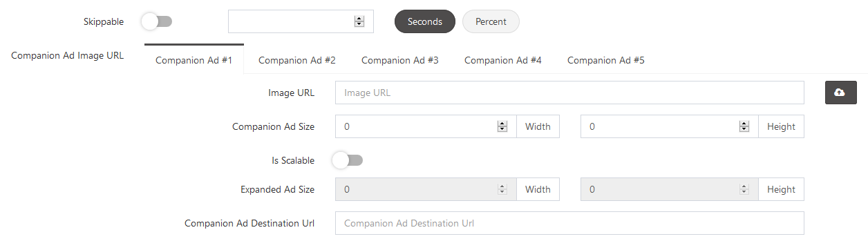
Task: Select the Seconds unit button
Action: click(x=425, y=21)
